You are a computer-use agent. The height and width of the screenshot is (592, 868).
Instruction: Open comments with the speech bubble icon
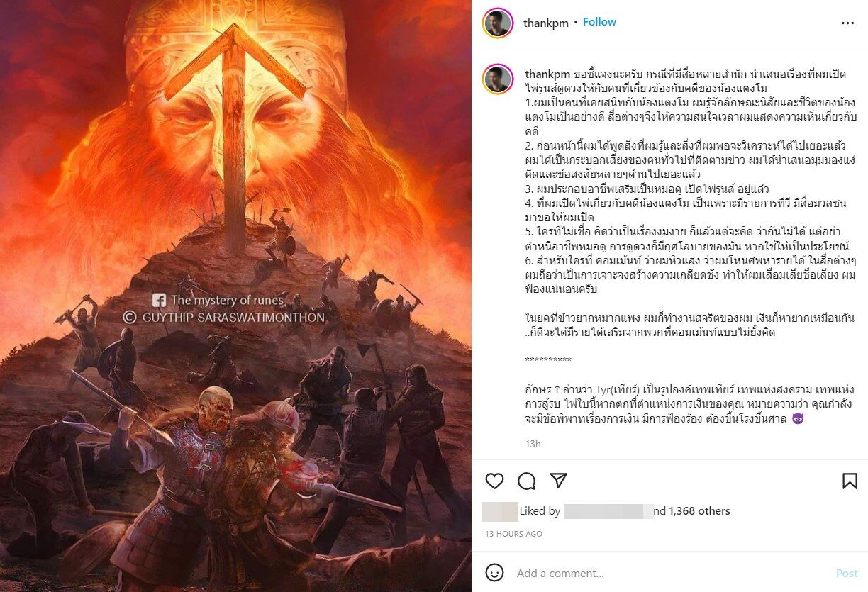click(526, 481)
